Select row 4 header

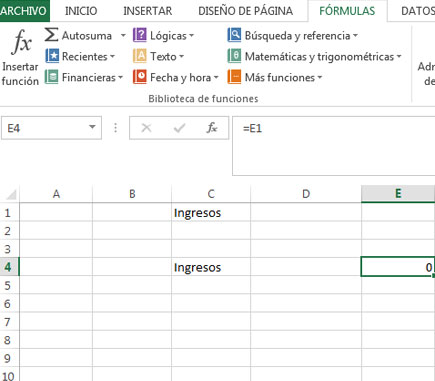point(9,267)
